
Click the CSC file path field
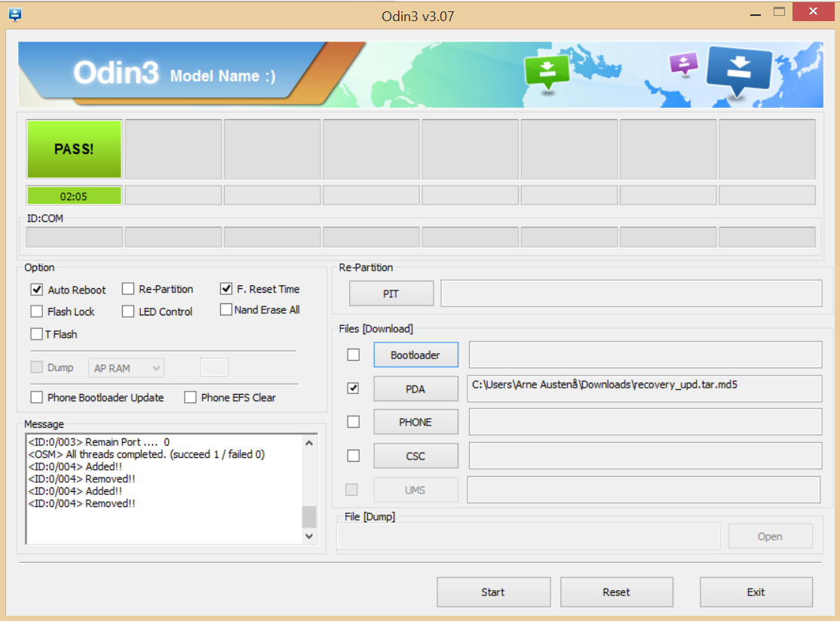(x=645, y=456)
